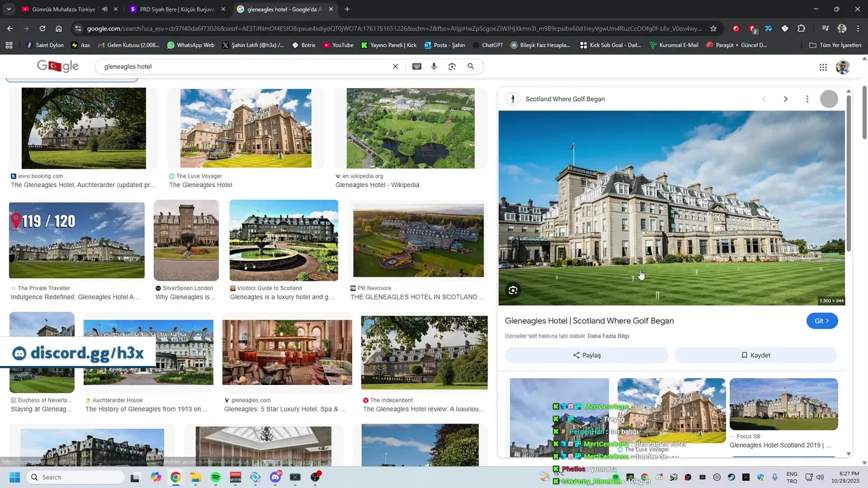Open Auchterarder House history image
Screen dimensions: 868x488
(148, 352)
